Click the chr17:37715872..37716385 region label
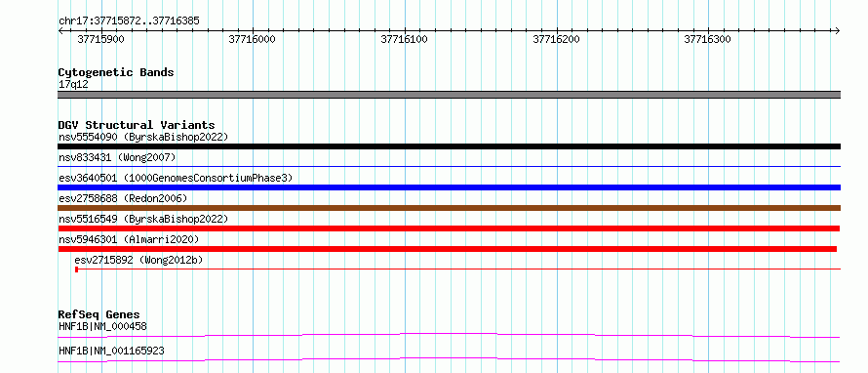Image resolution: width=868 pixels, height=373 pixels. (129, 21)
